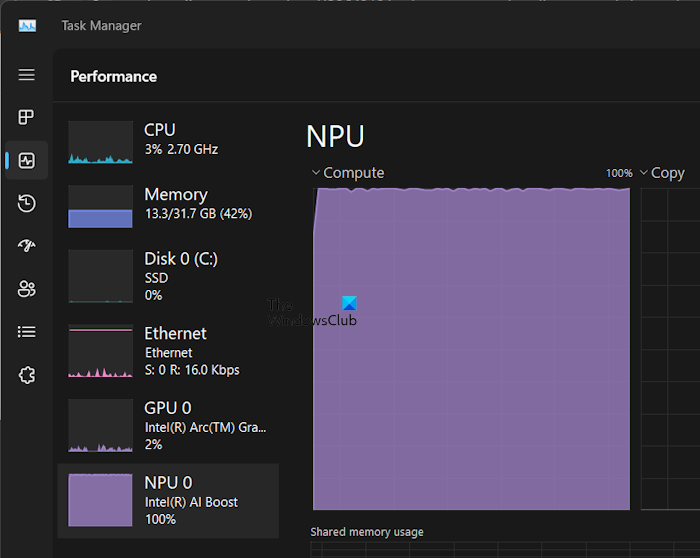Select the GPU 0 entry

click(x=168, y=425)
